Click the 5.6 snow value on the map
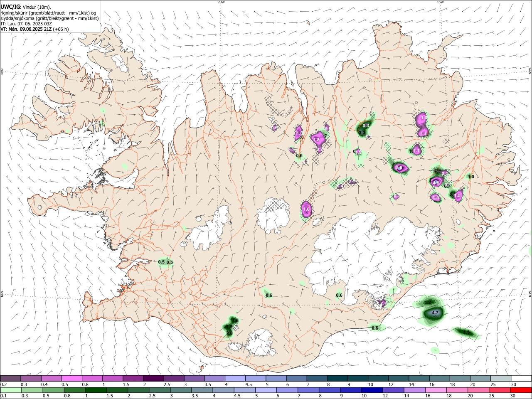Screen dimensions: 532x399 399,167
